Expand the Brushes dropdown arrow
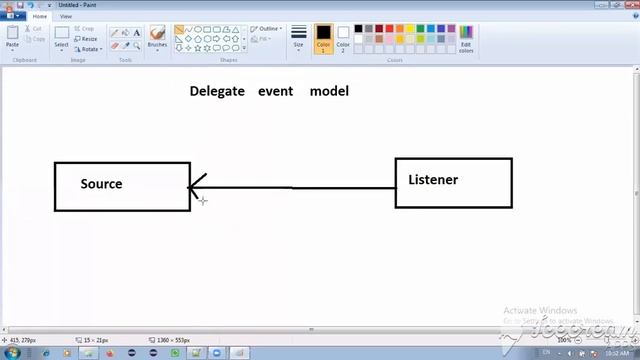The width and height of the screenshot is (640, 360). point(157,50)
